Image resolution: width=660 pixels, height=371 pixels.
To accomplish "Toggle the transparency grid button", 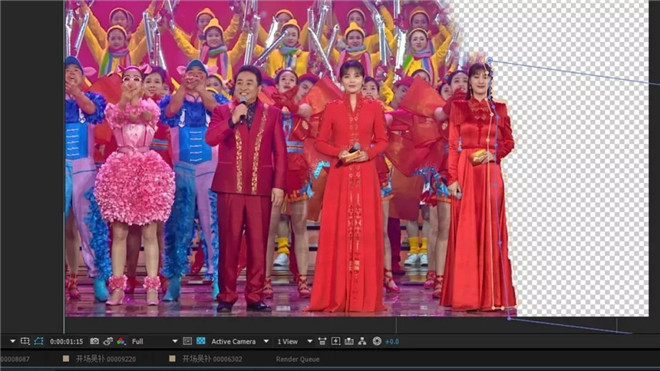I will [201, 342].
